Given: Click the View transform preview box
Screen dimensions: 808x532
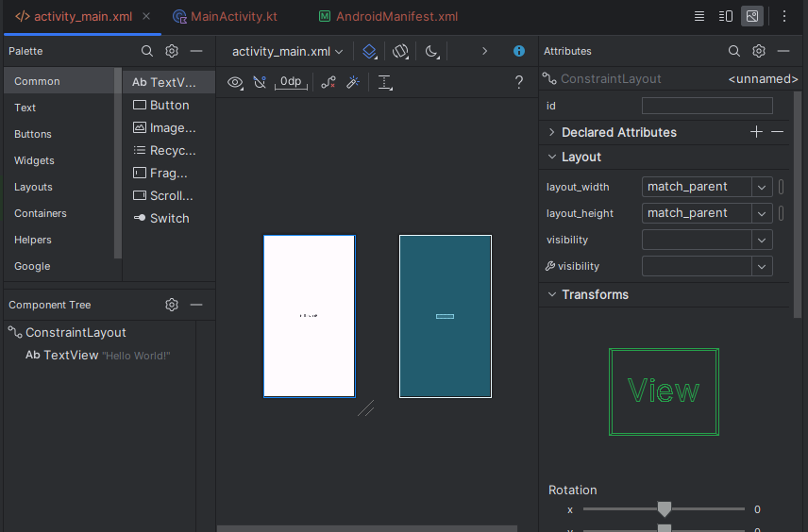Looking at the screenshot, I should click(x=664, y=391).
